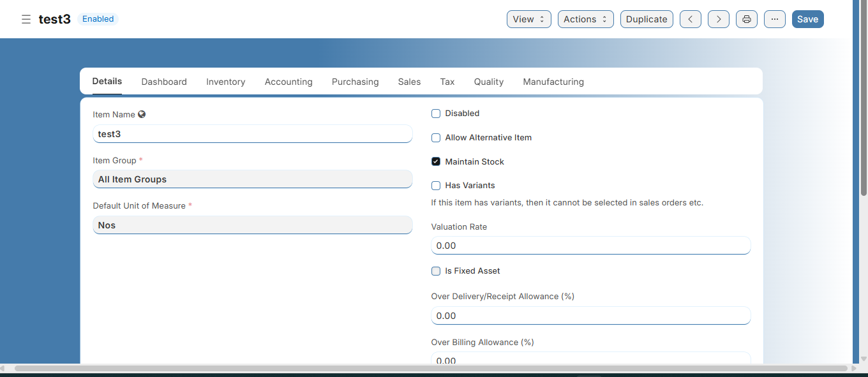Image resolution: width=868 pixels, height=377 pixels.
Task: Open the sidebar hamburger menu
Action: point(26,19)
